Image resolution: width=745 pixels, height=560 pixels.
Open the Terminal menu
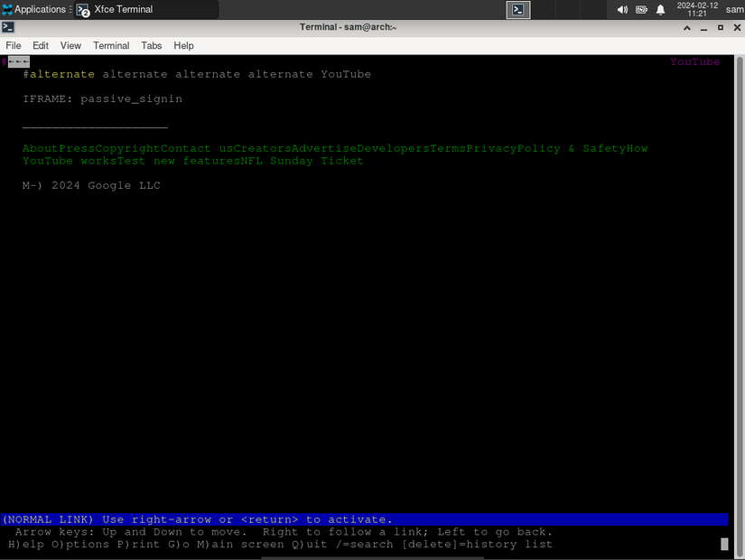[x=110, y=45]
